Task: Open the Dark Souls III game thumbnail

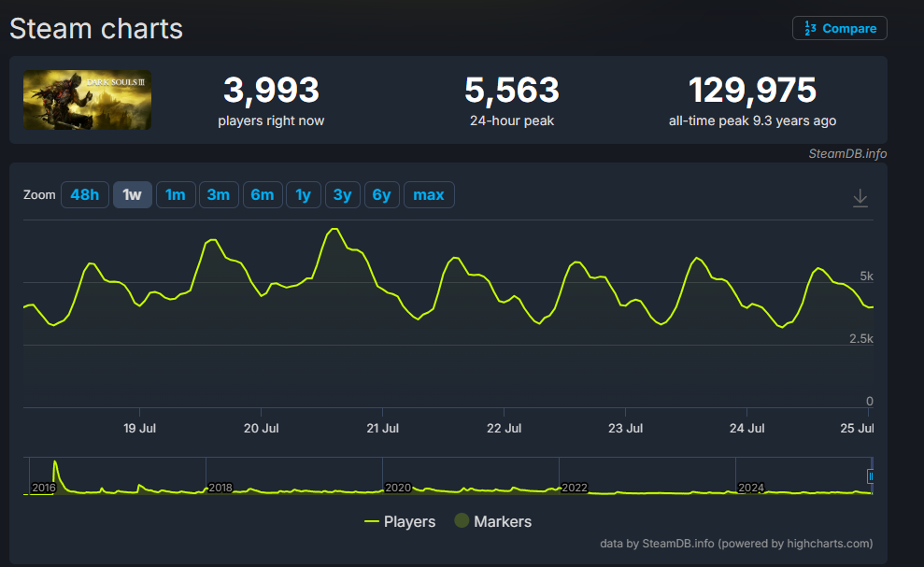Action: click(87, 100)
